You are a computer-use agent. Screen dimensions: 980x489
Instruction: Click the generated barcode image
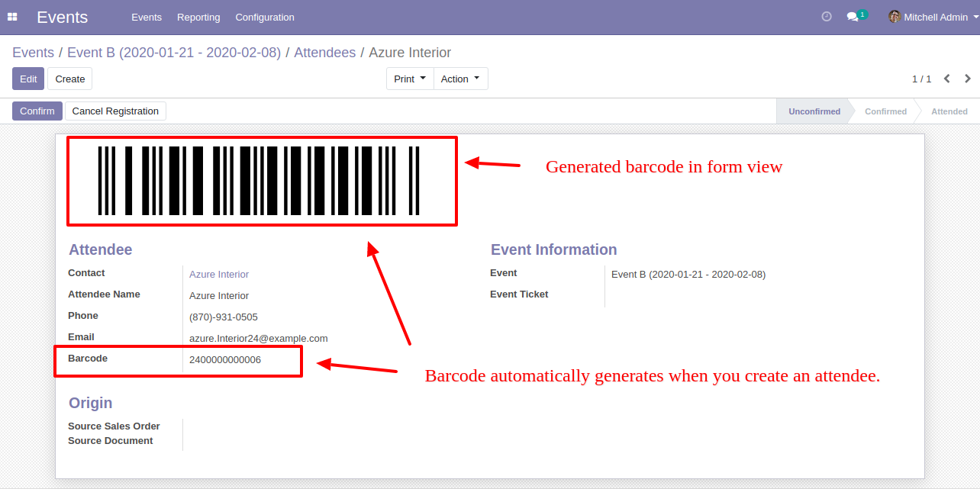coord(260,181)
